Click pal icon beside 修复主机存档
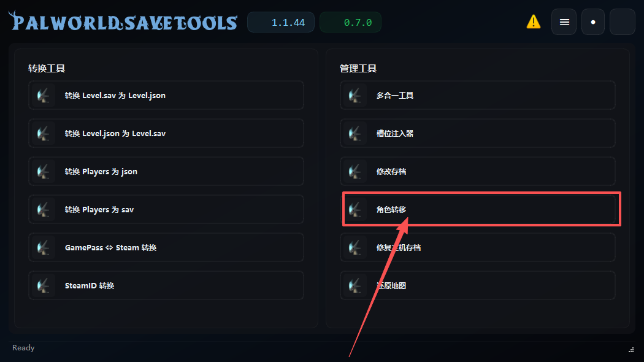The image size is (644, 362). (355, 247)
